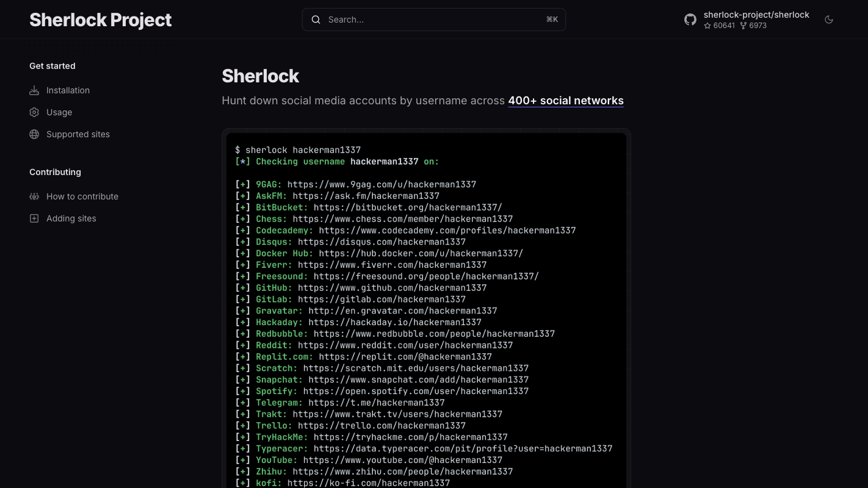Click the magnifier icon in search bar
This screenshot has height=488, width=868.
click(x=316, y=20)
